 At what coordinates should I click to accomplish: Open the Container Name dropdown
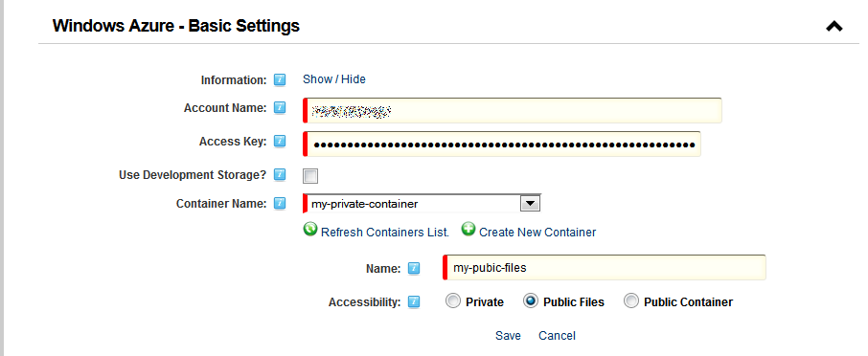pyautogui.click(x=422, y=204)
